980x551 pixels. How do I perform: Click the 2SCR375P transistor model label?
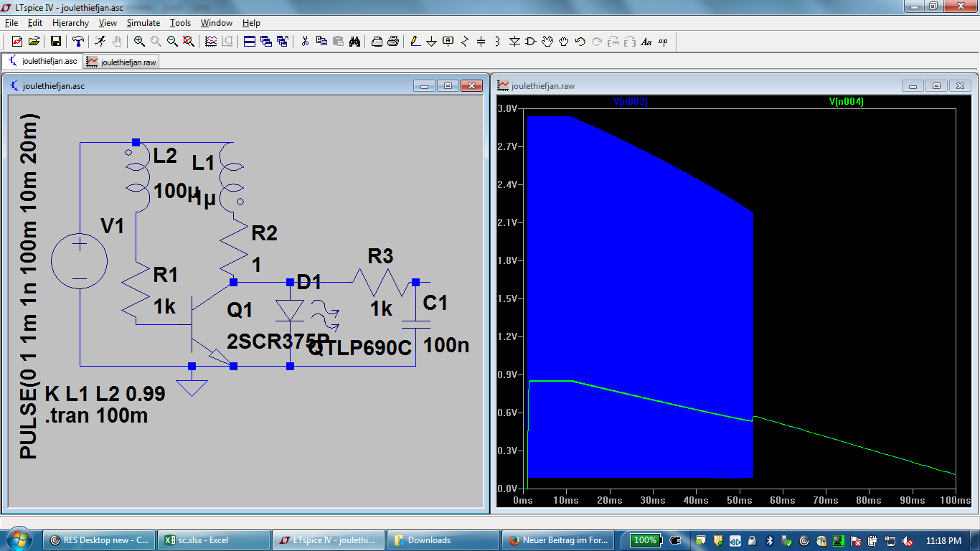click(x=278, y=342)
